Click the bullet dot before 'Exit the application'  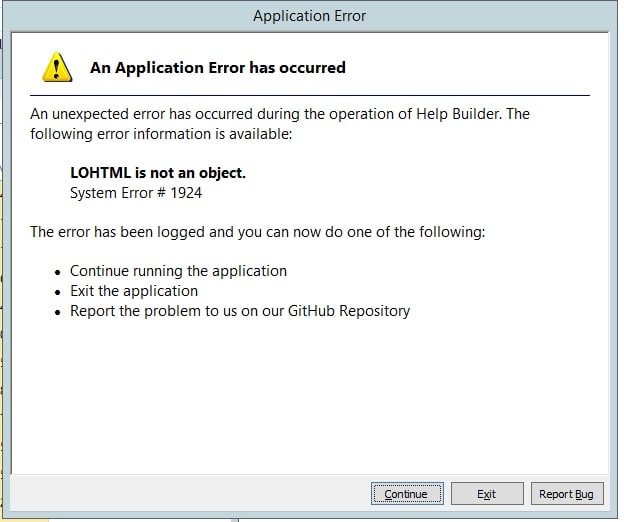58,292
